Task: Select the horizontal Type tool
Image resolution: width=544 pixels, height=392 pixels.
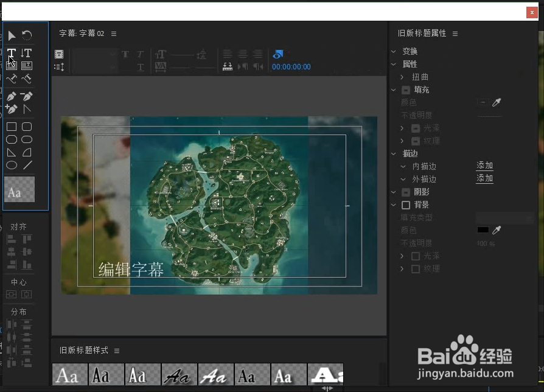Action: pyautogui.click(x=12, y=53)
